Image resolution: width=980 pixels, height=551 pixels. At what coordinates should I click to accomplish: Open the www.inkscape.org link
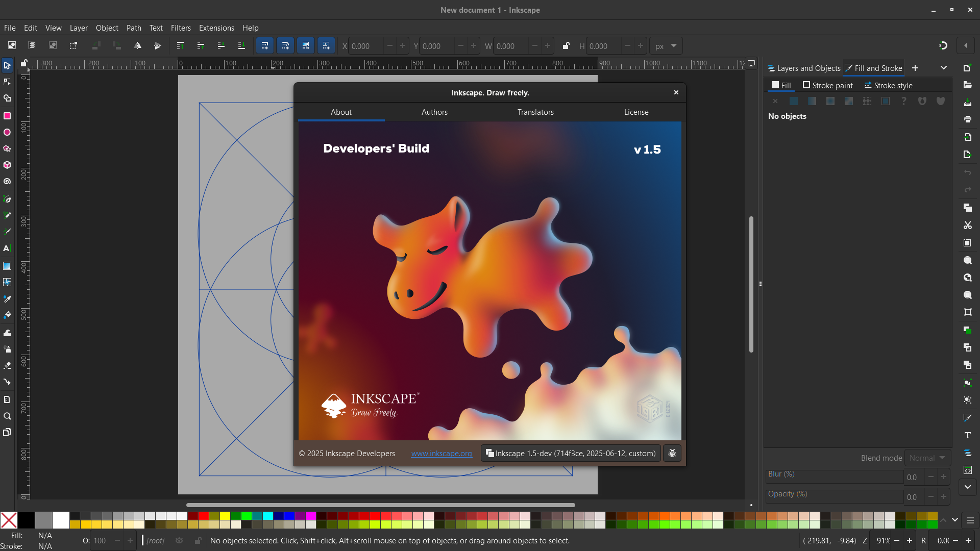click(x=442, y=454)
